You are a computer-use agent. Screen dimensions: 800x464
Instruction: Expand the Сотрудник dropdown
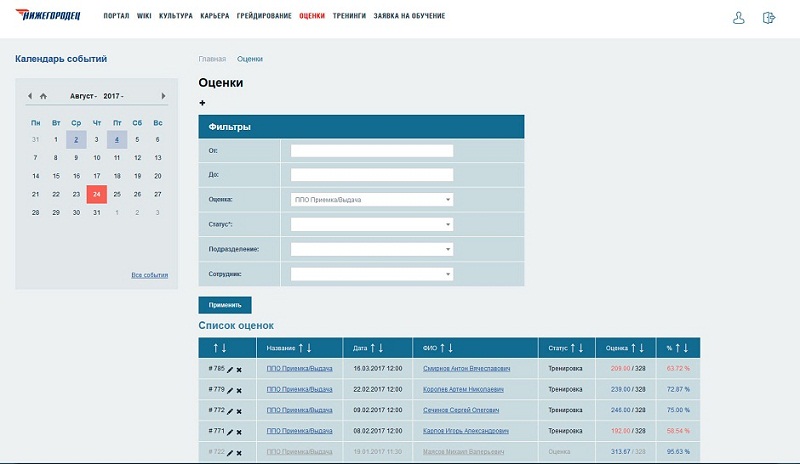[372, 273]
